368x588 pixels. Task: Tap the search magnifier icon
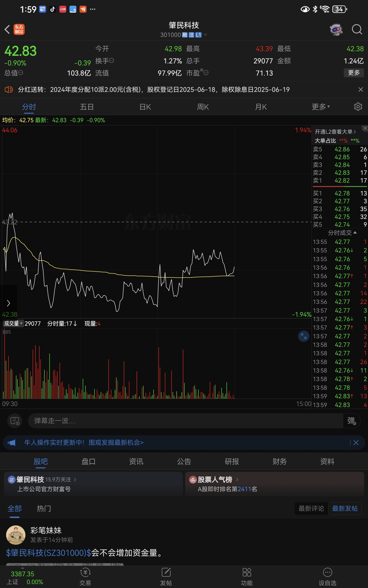point(357,29)
